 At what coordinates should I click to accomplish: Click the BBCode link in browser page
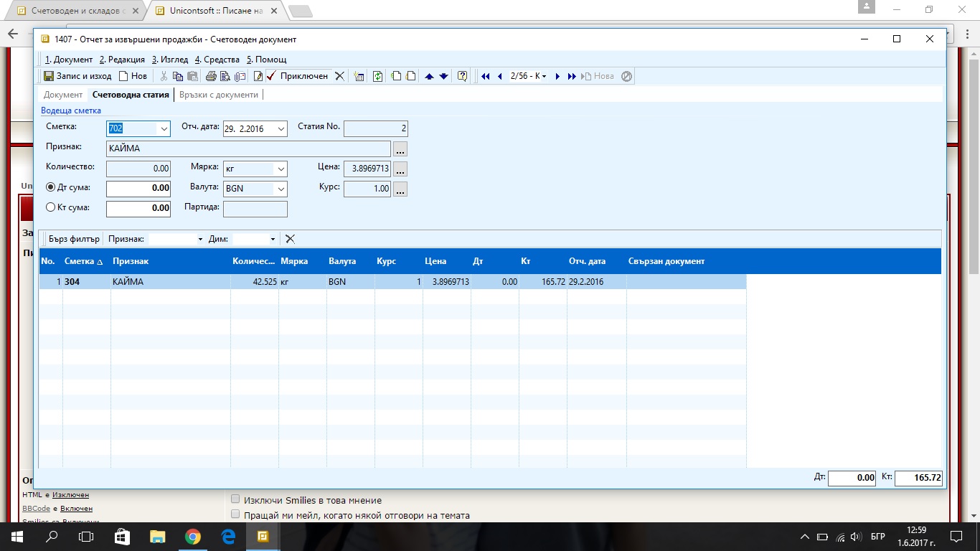coord(36,509)
